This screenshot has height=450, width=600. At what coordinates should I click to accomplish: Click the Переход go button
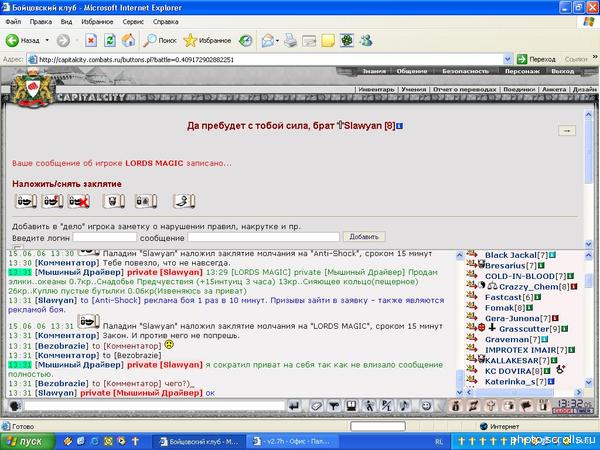pos(536,59)
